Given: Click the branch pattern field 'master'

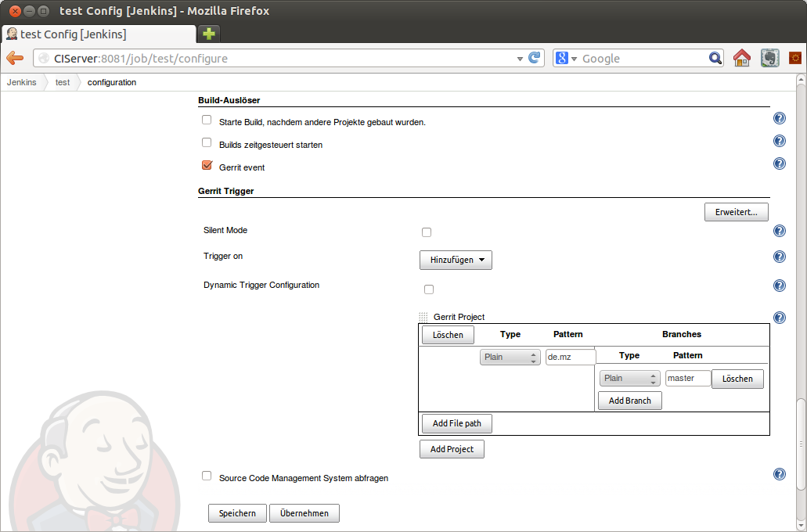Looking at the screenshot, I should coord(688,378).
